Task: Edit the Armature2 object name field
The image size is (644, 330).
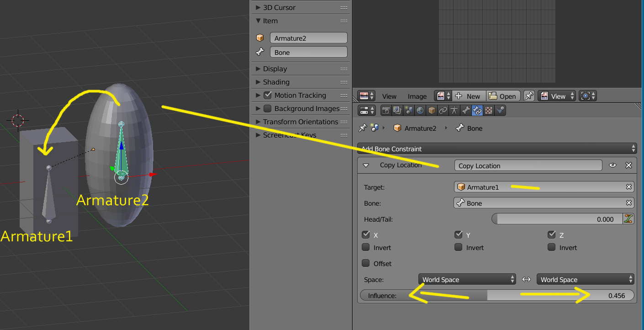Action: tap(308, 38)
